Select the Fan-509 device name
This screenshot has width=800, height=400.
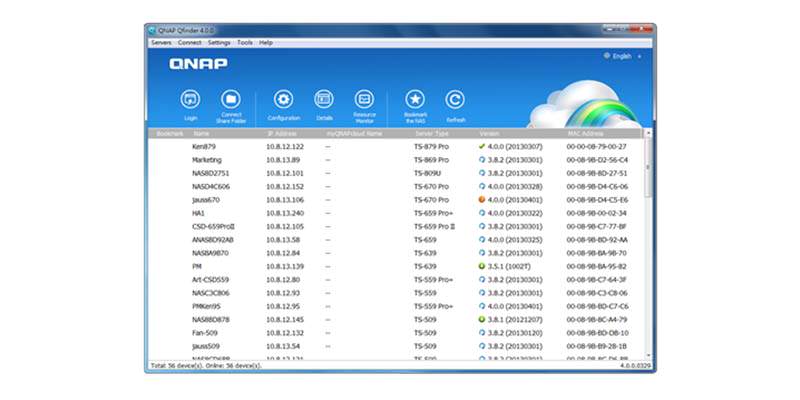(x=205, y=333)
